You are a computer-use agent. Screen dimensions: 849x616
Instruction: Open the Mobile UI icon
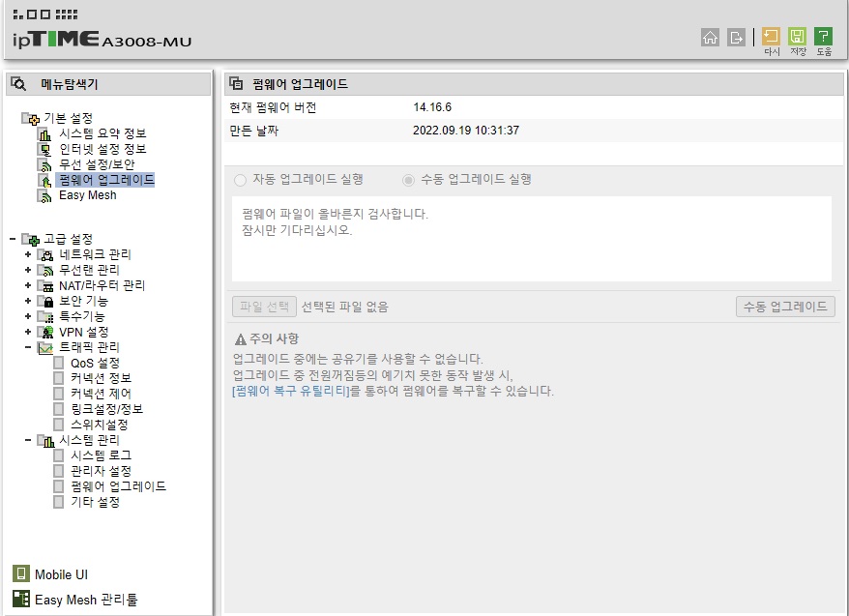point(20,573)
